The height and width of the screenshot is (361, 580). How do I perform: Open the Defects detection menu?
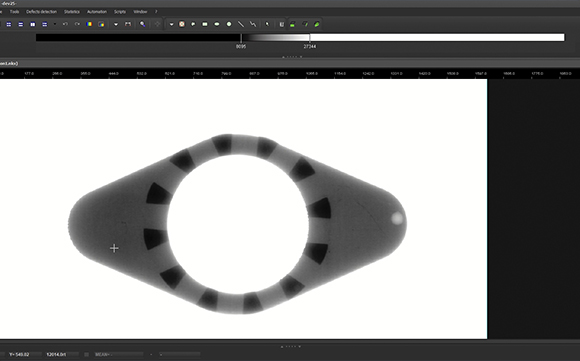41,12
